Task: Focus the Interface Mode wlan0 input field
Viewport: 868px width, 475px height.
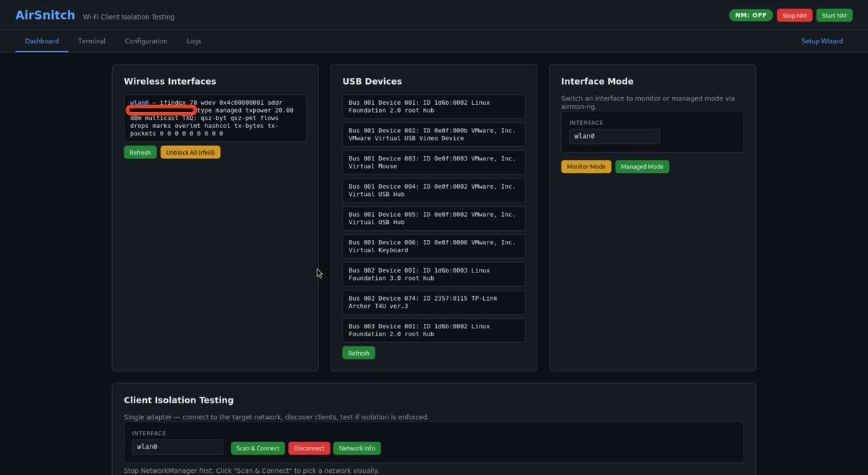Action: coord(614,136)
